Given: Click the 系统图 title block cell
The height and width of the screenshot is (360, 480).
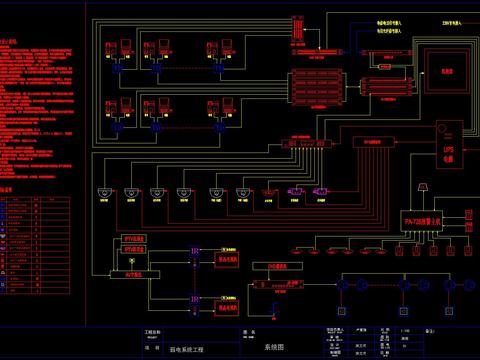Looking at the screenshot, I should pyautogui.click(x=274, y=347).
